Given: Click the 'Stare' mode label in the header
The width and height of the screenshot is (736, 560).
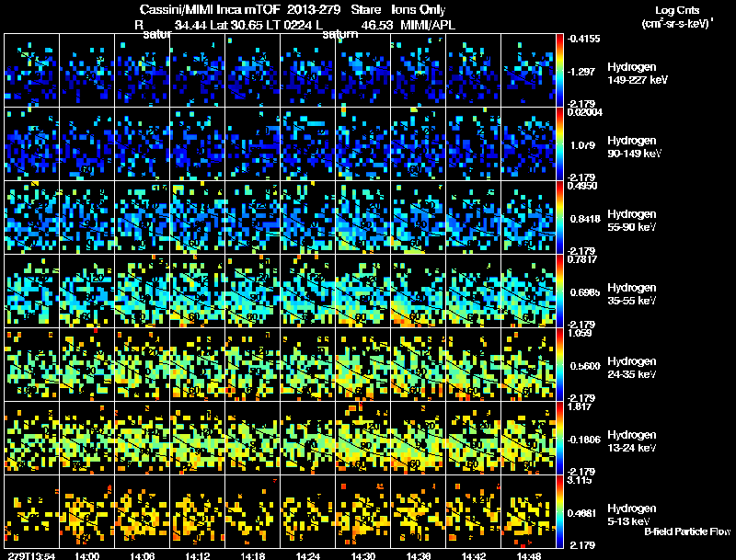Looking at the screenshot, I should (366, 9).
